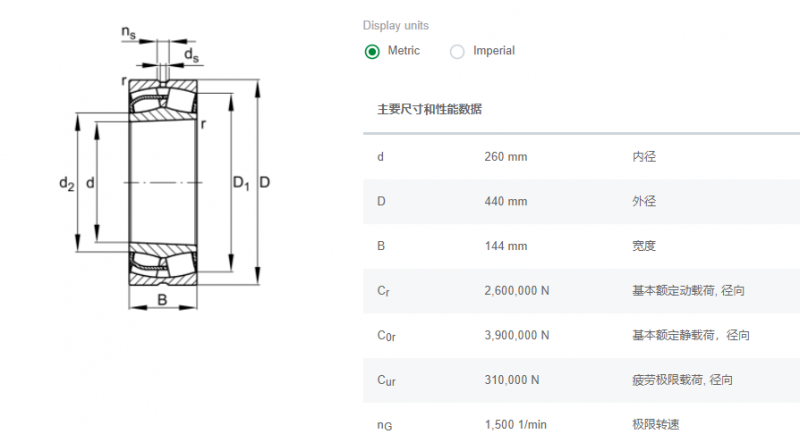Click the '2,600,000 N' dynamic load value
This screenshot has height=434, width=800.
[517, 291]
